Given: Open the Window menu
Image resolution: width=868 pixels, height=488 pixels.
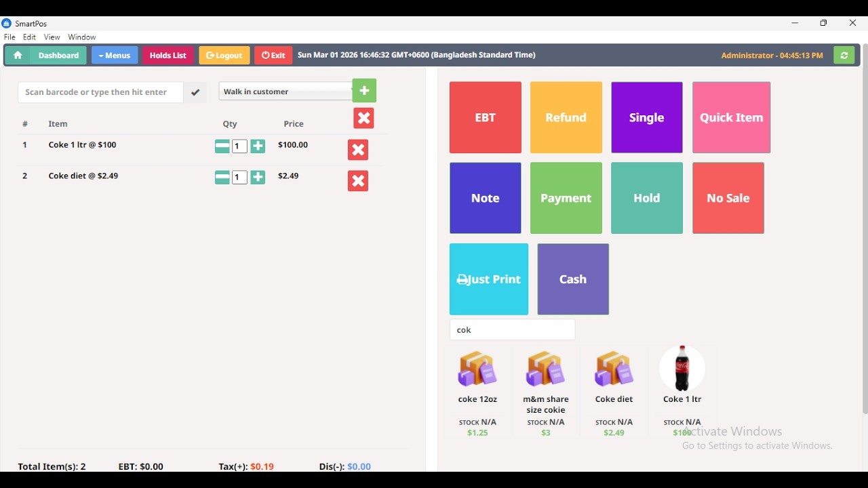Looking at the screenshot, I should 82,37.
